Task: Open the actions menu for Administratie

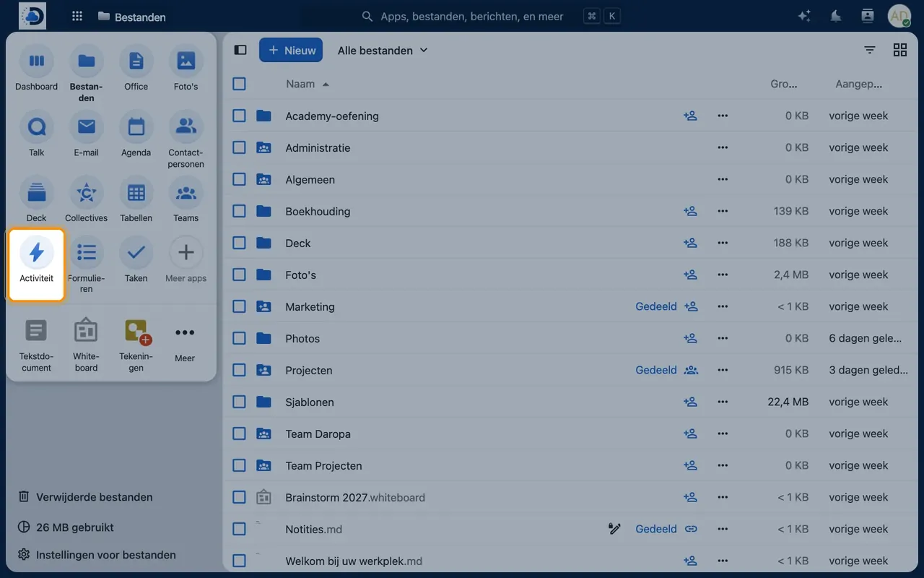Action: pos(723,147)
